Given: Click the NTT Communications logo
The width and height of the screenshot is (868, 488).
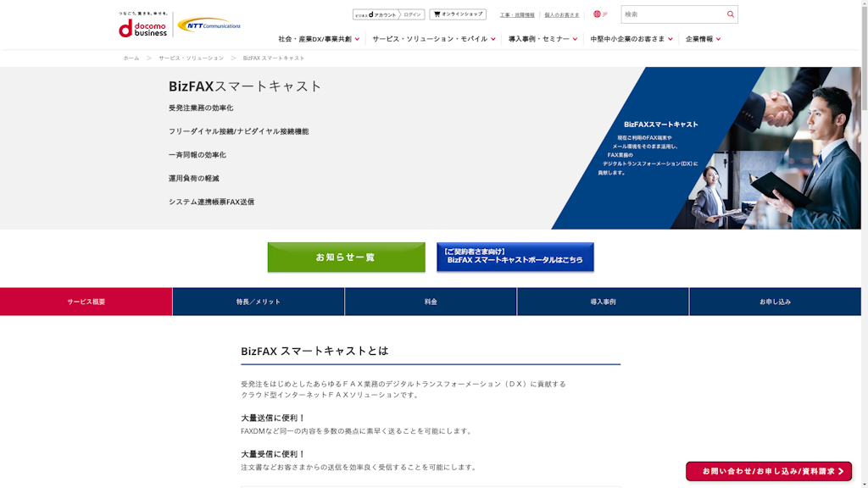Looking at the screenshot, I should point(209,25).
